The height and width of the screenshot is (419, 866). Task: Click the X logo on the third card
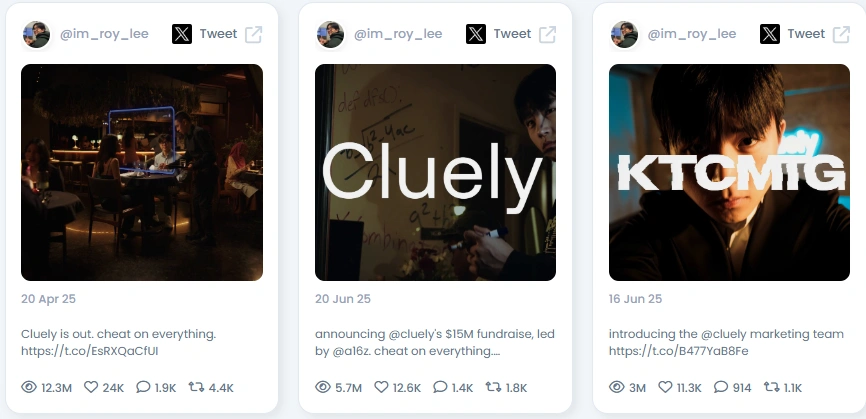769,34
